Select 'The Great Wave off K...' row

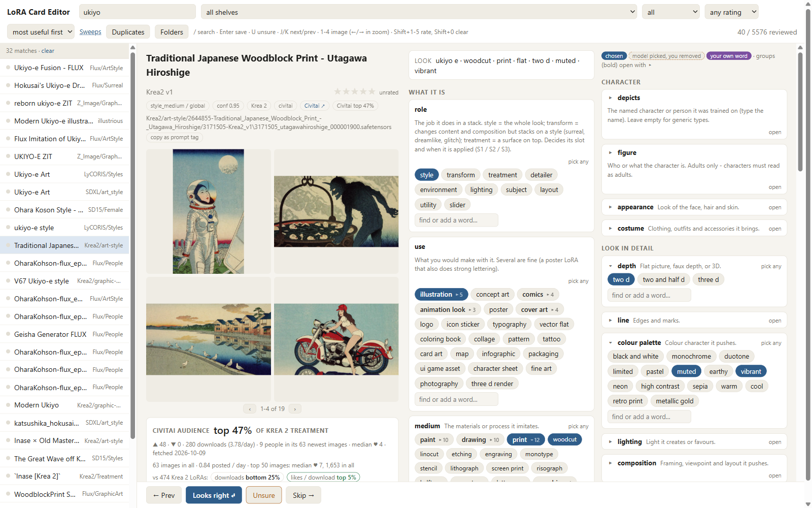coord(64,458)
